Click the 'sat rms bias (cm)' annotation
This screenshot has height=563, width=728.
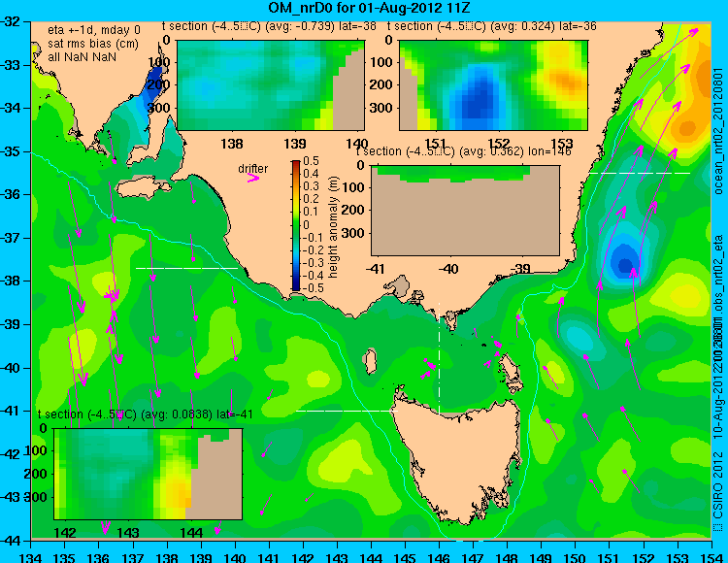(93, 44)
